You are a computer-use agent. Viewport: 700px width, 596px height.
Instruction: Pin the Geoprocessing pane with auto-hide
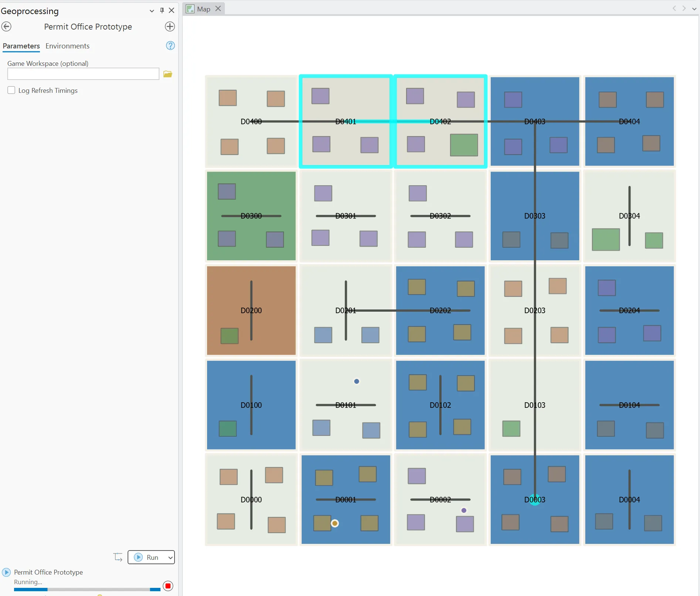coord(162,10)
